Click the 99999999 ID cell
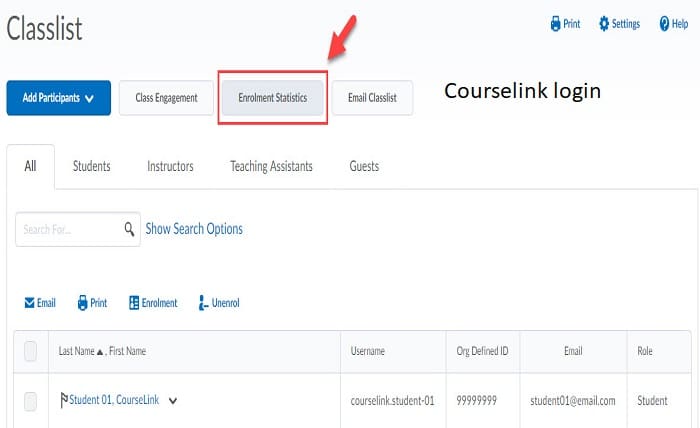The width and height of the screenshot is (700, 428). (476, 401)
